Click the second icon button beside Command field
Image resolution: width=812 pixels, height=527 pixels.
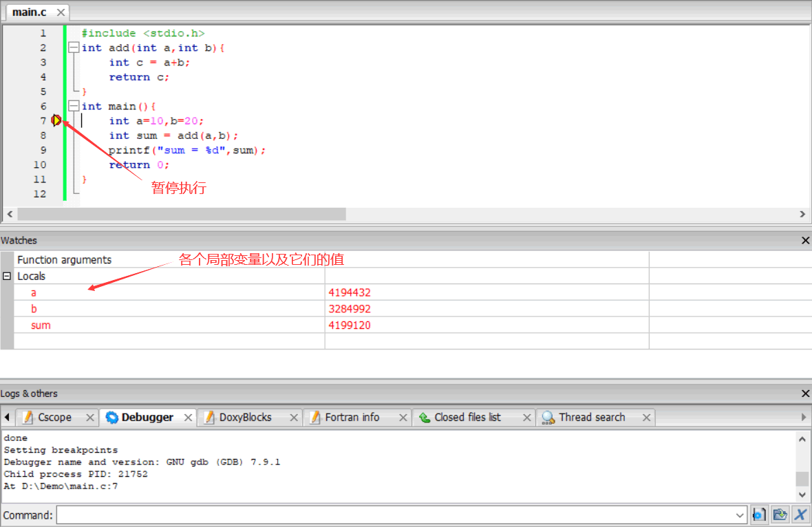pos(780,515)
